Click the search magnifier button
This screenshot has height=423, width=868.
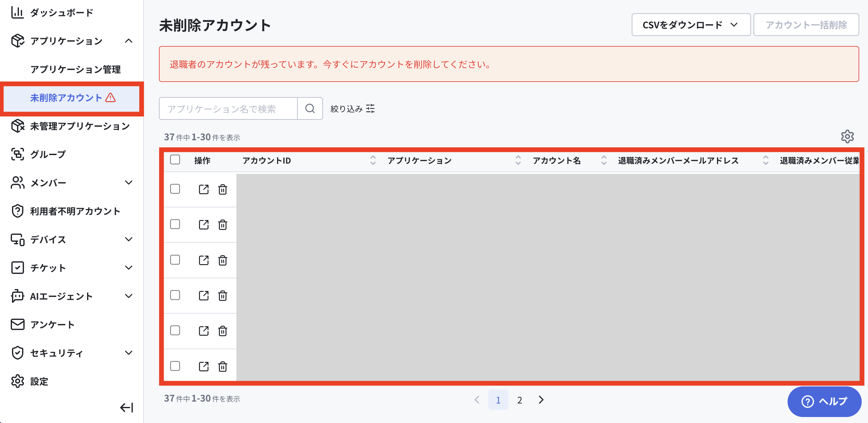pos(310,108)
